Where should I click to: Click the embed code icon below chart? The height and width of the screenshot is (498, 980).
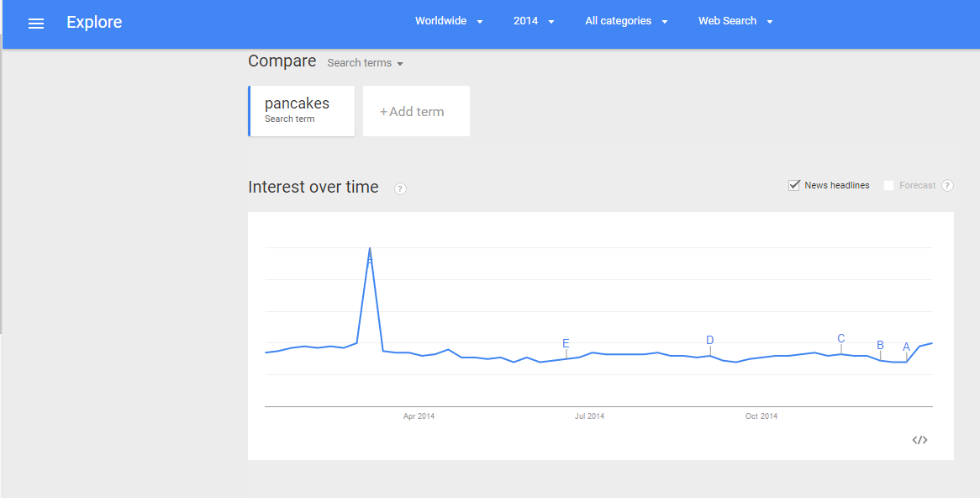(x=919, y=440)
